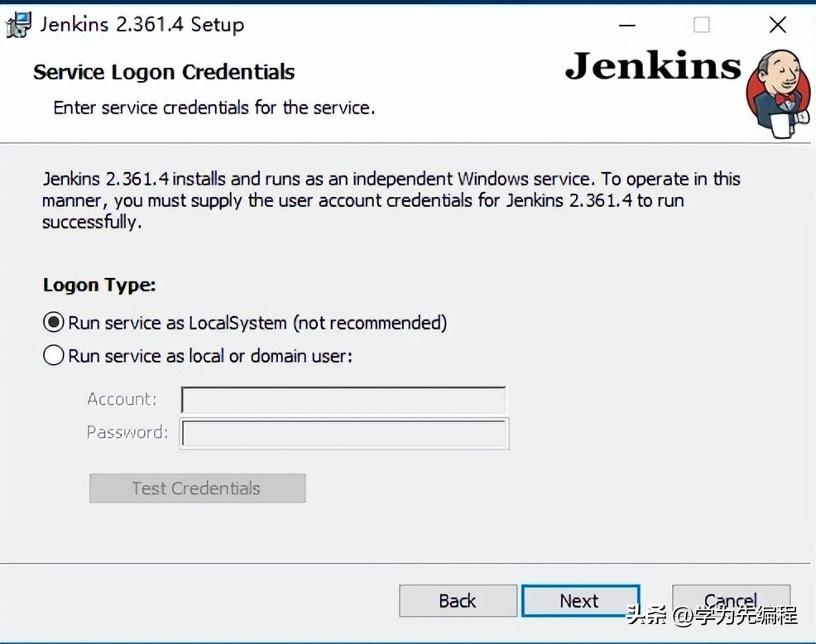Click the Jenkins wordmark in the header

coord(653,68)
